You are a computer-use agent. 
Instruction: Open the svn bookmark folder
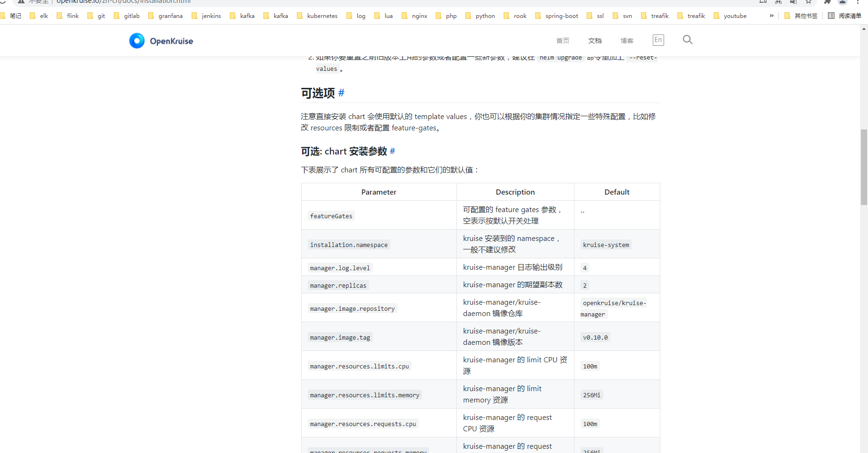623,16
